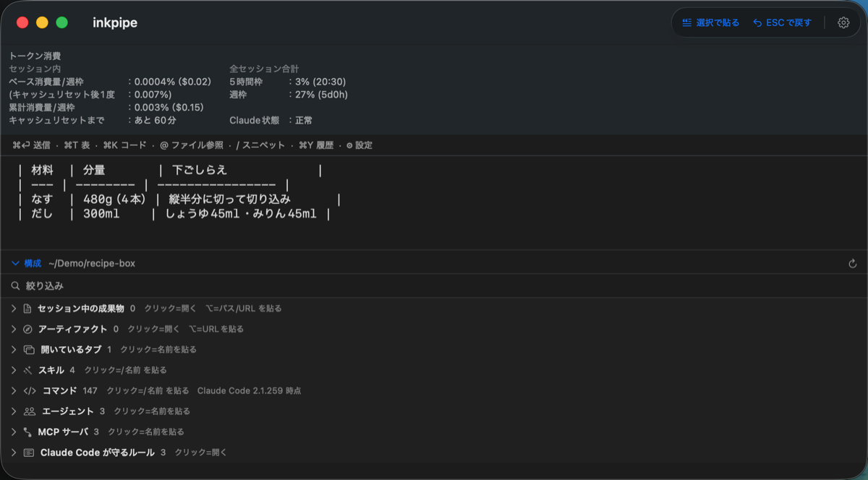
Task: Click the code brackets icon of コマンド
Action: click(30, 390)
